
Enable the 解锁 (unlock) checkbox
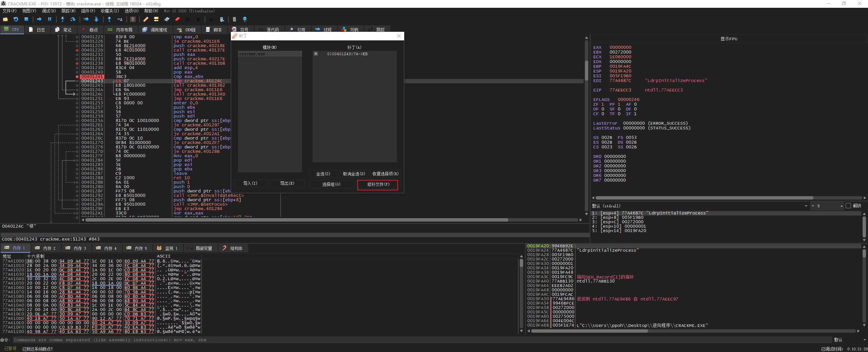(x=848, y=206)
